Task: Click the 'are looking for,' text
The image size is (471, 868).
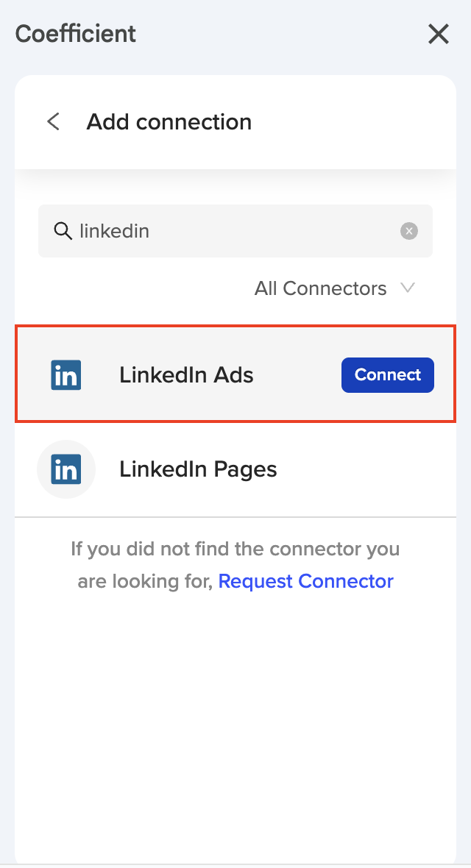Action: [146, 581]
